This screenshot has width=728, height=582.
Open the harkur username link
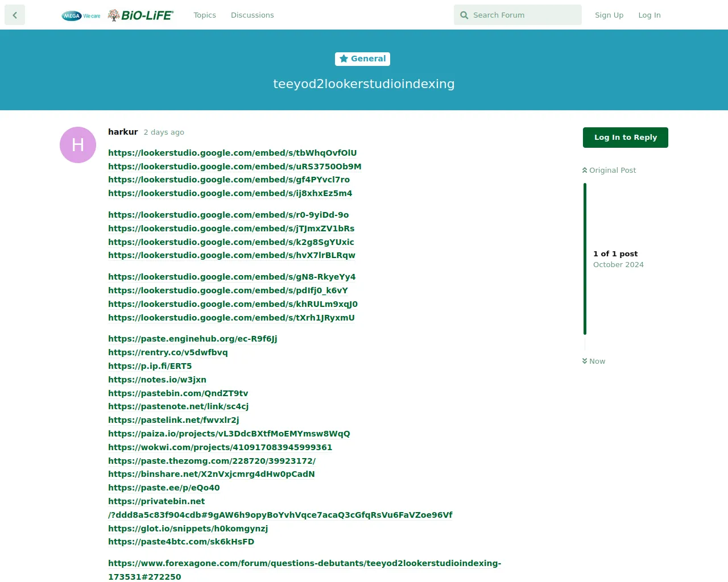click(x=123, y=132)
